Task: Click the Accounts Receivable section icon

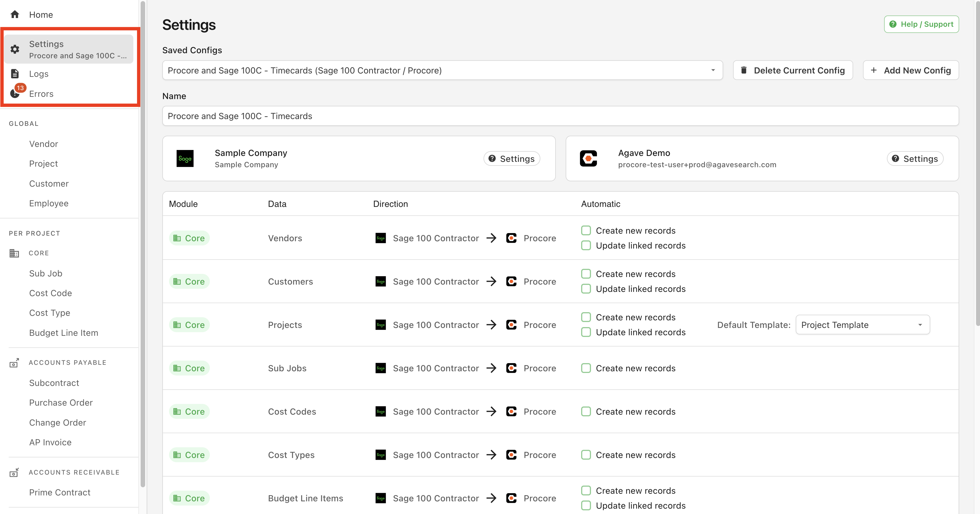Action: [14, 472]
